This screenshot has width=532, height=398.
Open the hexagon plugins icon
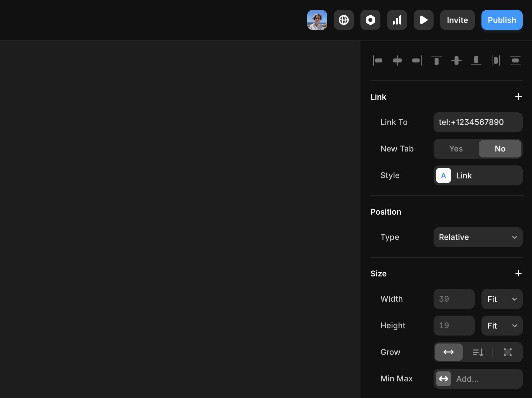pyautogui.click(x=370, y=20)
